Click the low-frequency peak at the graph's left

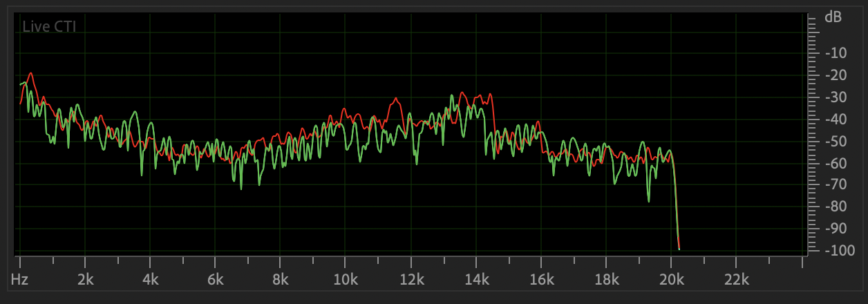[30, 73]
